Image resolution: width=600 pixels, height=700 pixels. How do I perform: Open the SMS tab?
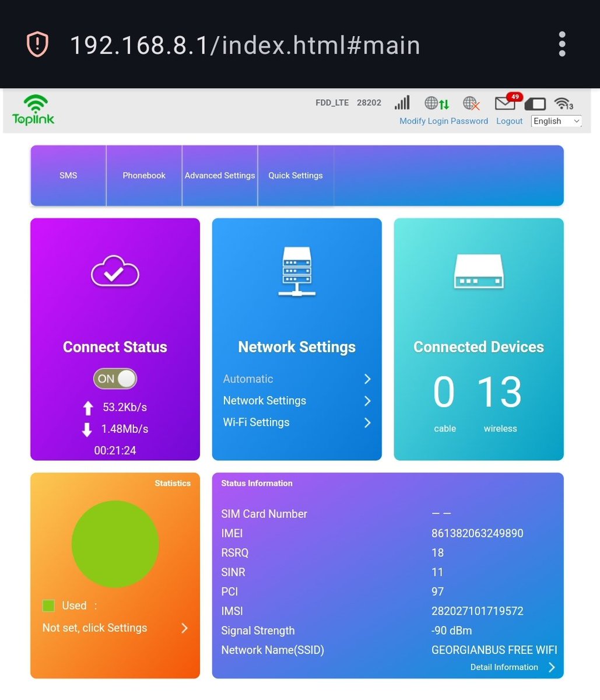click(x=68, y=175)
